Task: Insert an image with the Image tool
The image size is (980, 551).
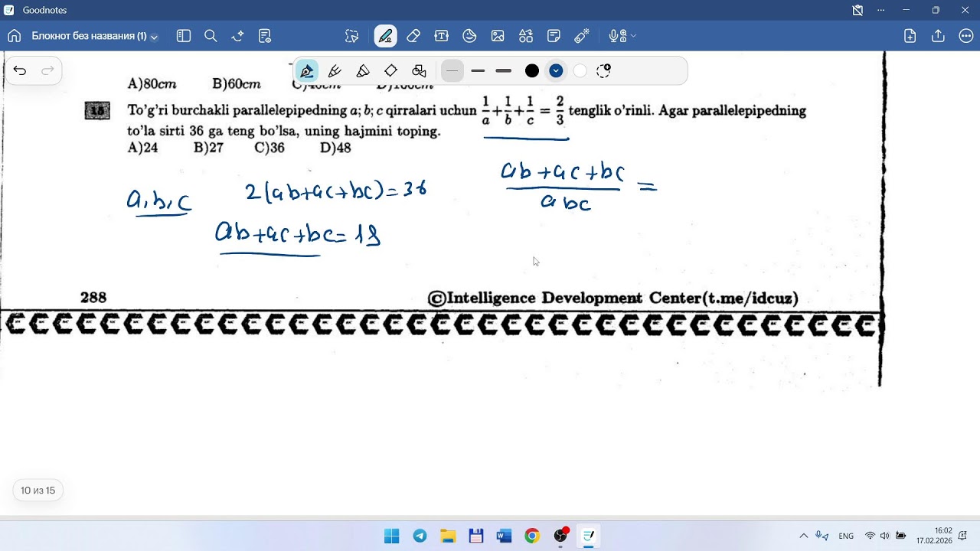Action: click(x=498, y=36)
